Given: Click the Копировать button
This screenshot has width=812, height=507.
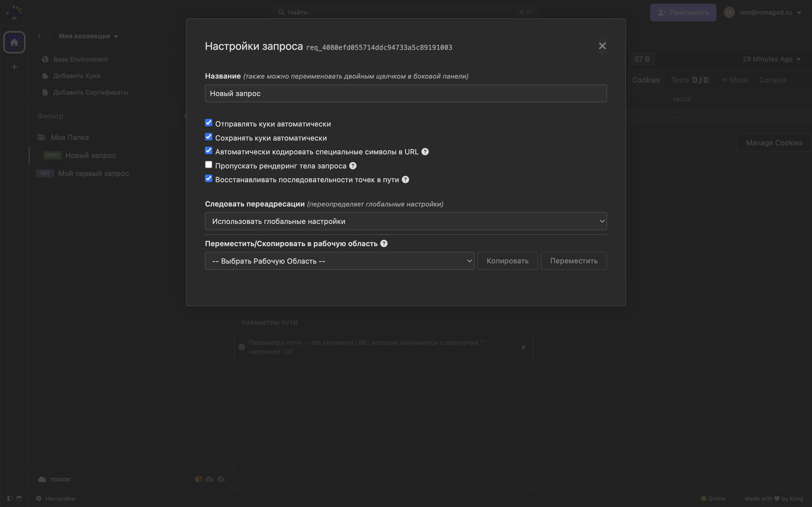Looking at the screenshot, I should coord(507,261).
